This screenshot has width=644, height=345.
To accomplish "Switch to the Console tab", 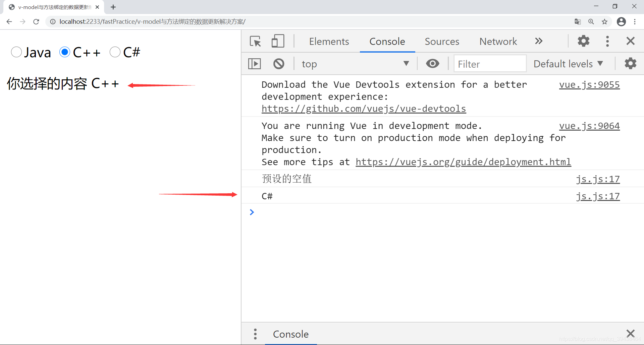I will pyautogui.click(x=387, y=41).
